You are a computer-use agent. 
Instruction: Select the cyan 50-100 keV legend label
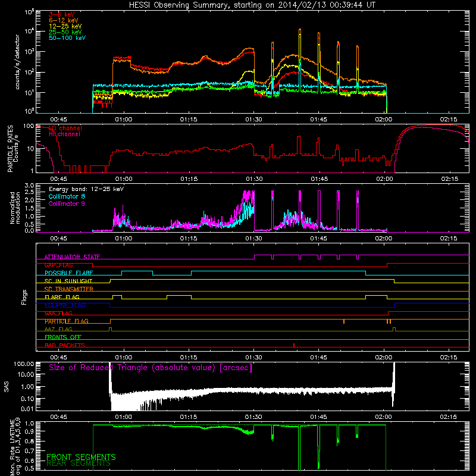click(67, 38)
